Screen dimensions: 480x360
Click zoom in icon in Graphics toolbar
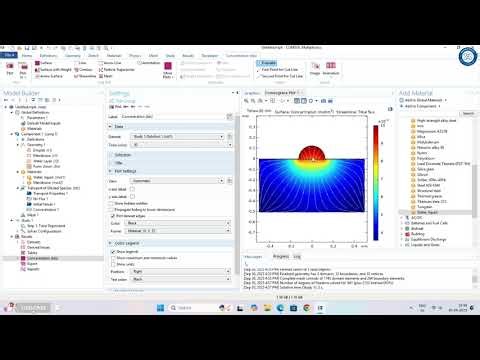246,101
